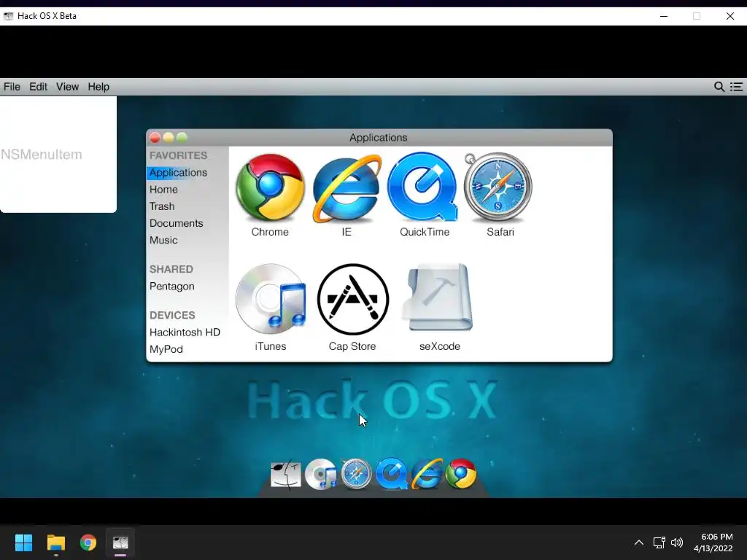The width and height of the screenshot is (747, 560).
Task: Open the Edit menu
Action: (38, 87)
